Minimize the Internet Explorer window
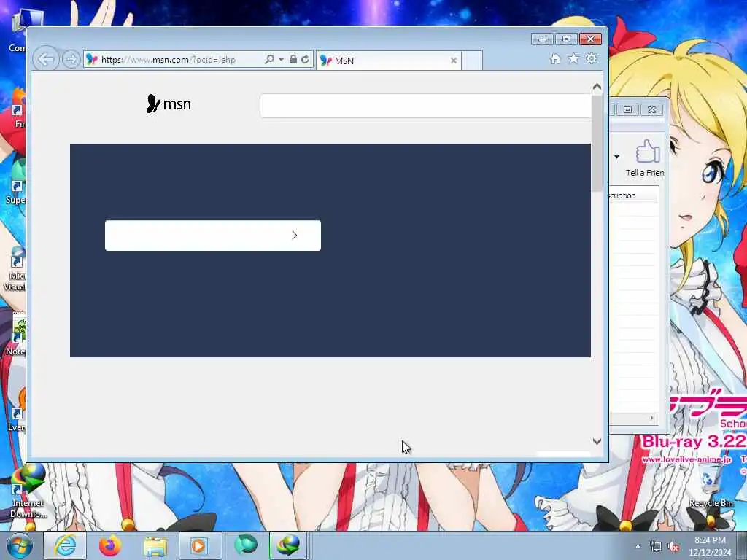The image size is (747, 560). tap(542, 39)
